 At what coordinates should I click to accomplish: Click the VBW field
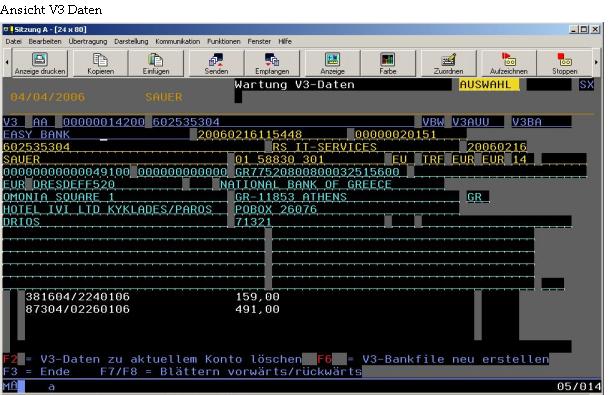433,122
